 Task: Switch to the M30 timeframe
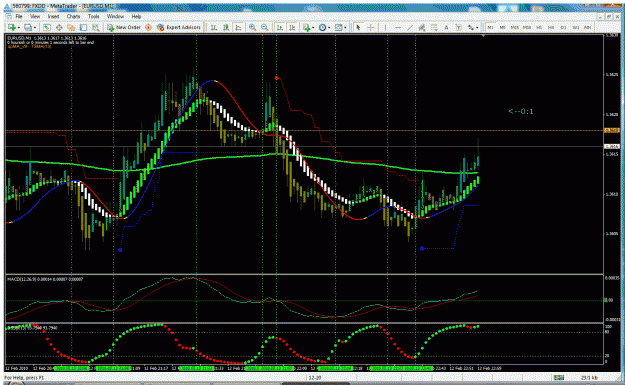tap(527, 28)
